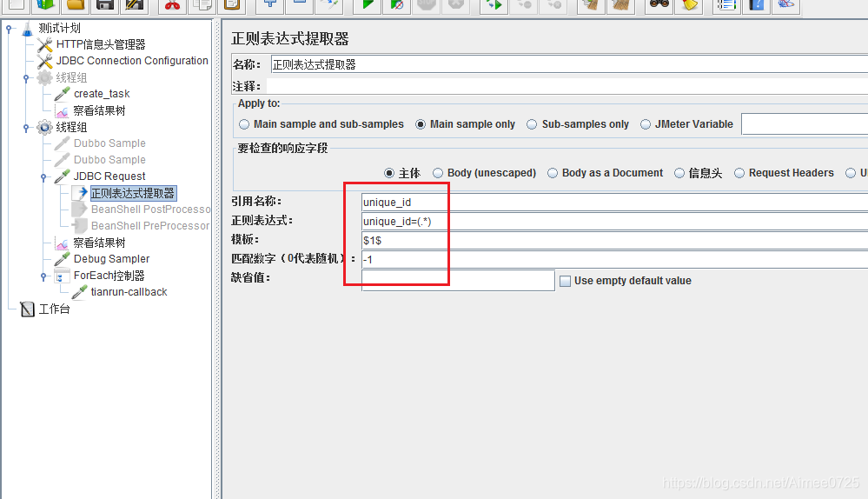Click the ForEach控制器 controller icon
The image size is (868, 499).
(x=62, y=276)
